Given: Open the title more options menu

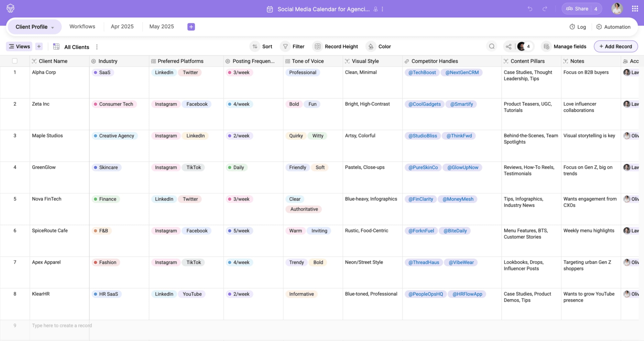Looking at the screenshot, I should tap(382, 9).
